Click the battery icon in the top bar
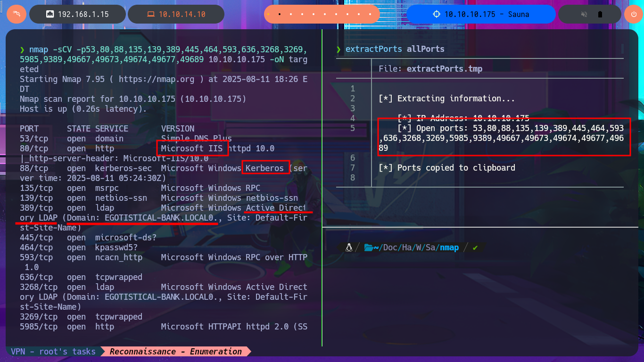Image resolution: width=644 pixels, height=362 pixels. pos(600,14)
